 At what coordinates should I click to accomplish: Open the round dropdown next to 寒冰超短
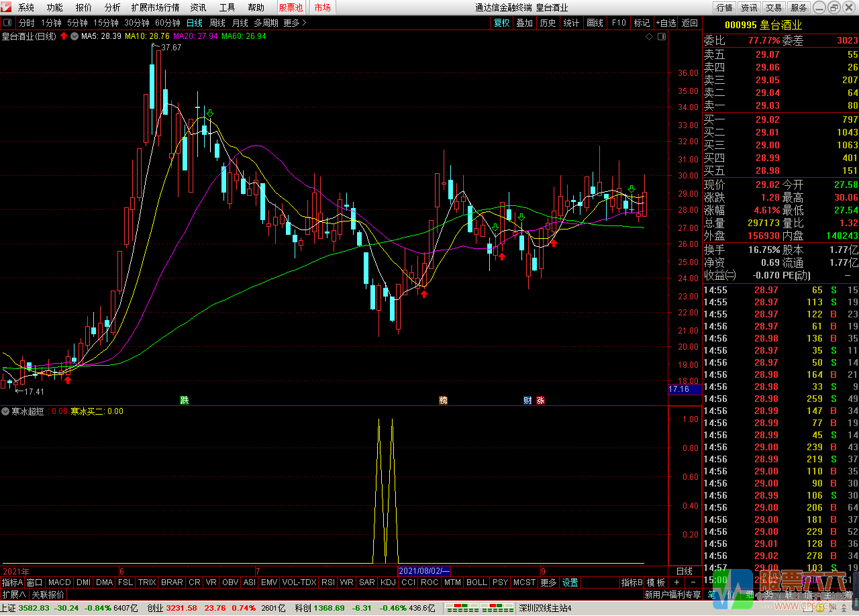pos(5,411)
